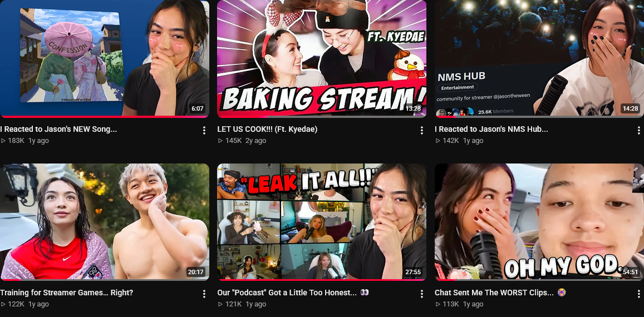Open the "LEAK IT ALL!!" podcast thumbnail
Image resolution: width=644 pixels, height=317 pixels.
(x=322, y=222)
